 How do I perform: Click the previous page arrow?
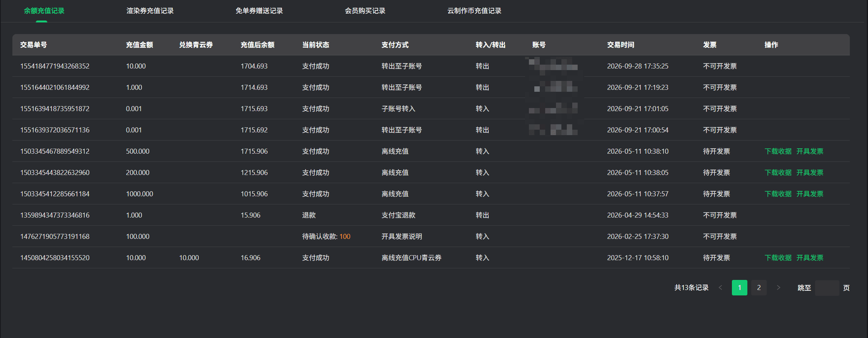[720, 288]
